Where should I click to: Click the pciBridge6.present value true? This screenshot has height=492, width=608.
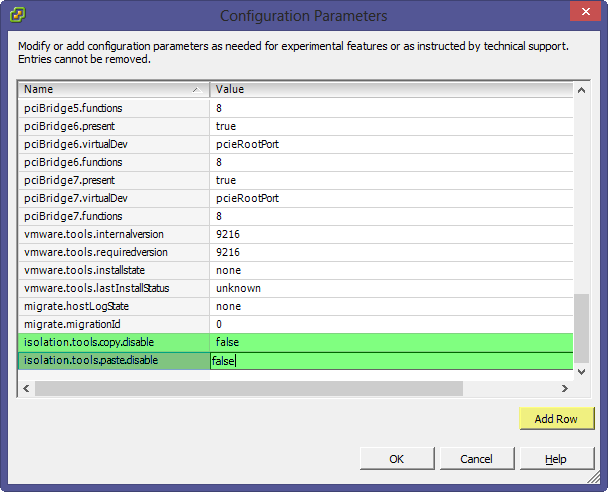tap(391, 126)
